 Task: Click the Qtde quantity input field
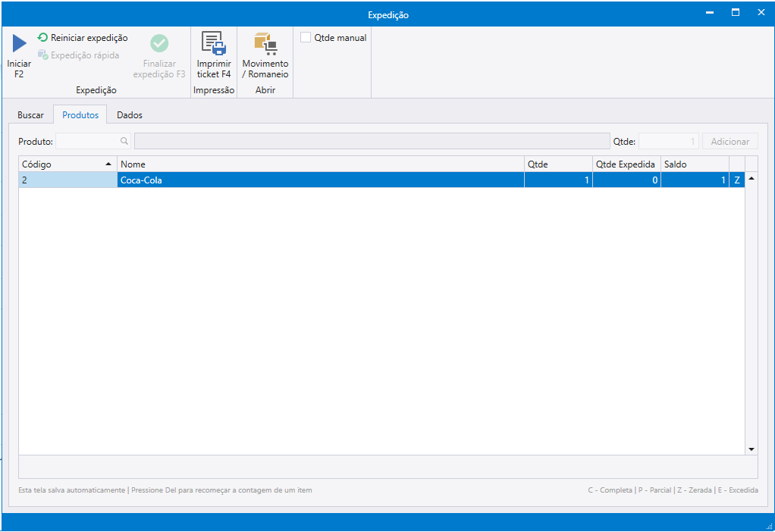[669, 141]
